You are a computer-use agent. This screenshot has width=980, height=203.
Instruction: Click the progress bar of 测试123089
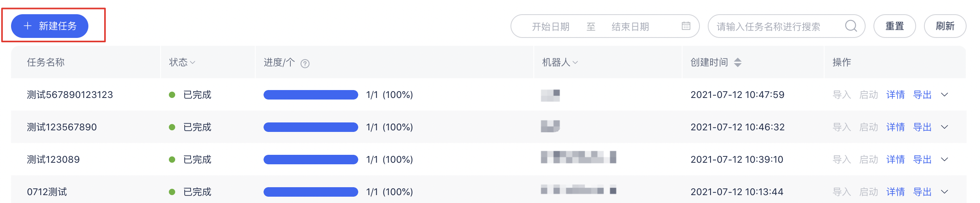pyautogui.click(x=310, y=160)
